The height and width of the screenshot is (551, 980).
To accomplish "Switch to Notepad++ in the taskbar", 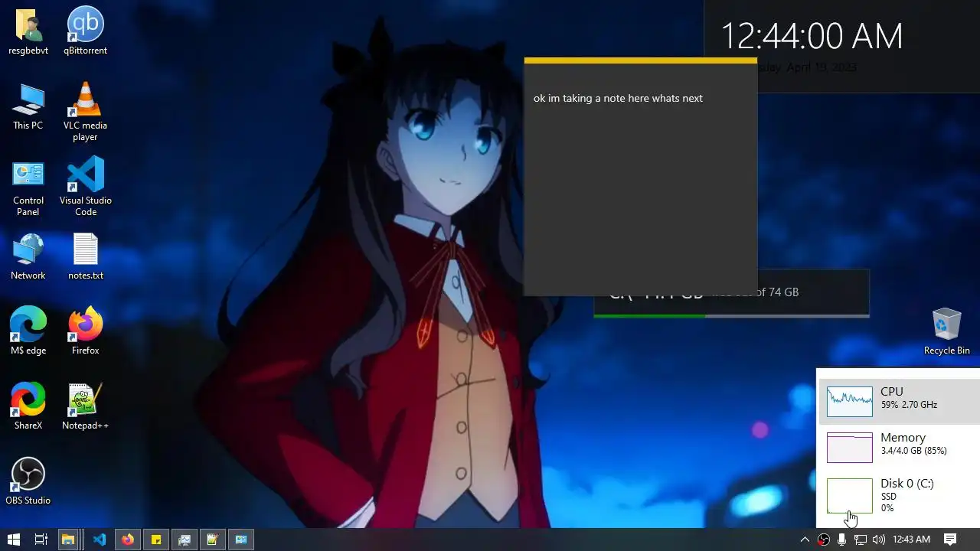I will point(213,540).
